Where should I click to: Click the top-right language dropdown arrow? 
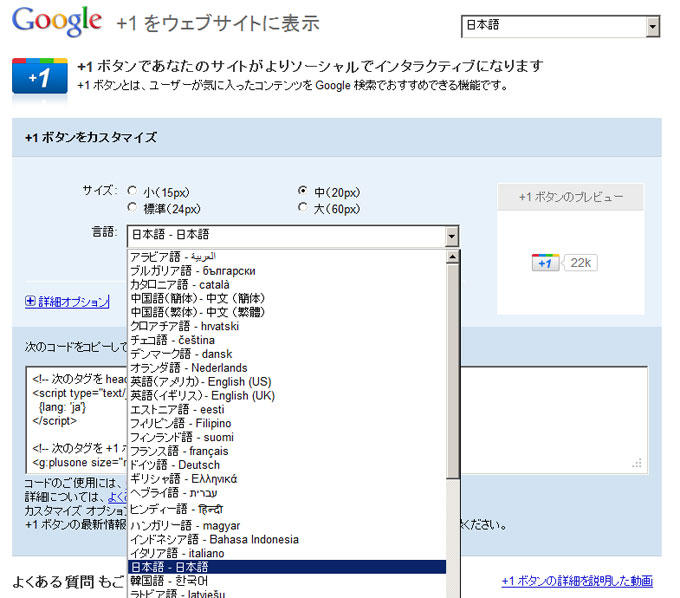(652, 27)
